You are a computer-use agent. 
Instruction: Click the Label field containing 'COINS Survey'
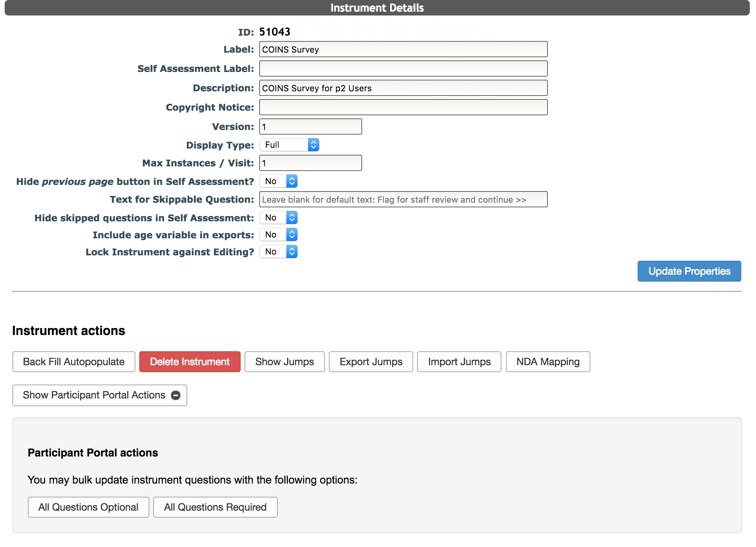pos(403,49)
